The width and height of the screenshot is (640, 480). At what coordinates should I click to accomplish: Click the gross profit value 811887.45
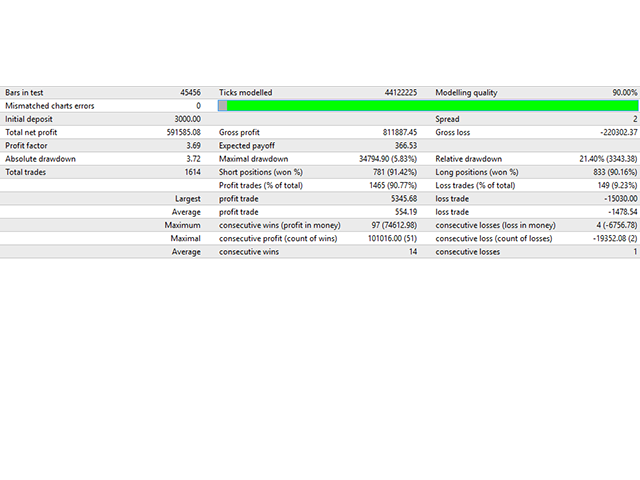400,132
